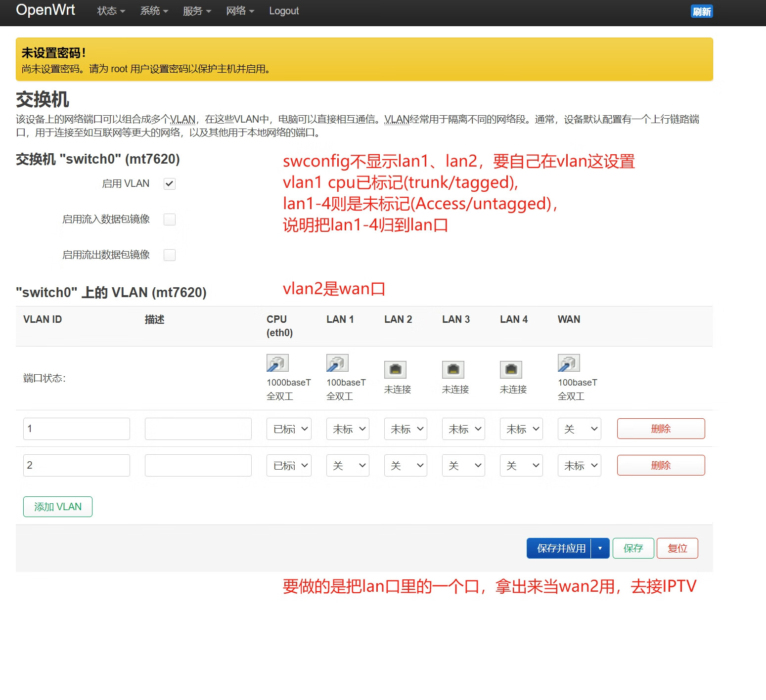The width and height of the screenshot is (766, 700).
Task: Enable 启用流出数据包镜像
Action: [170, 255]
